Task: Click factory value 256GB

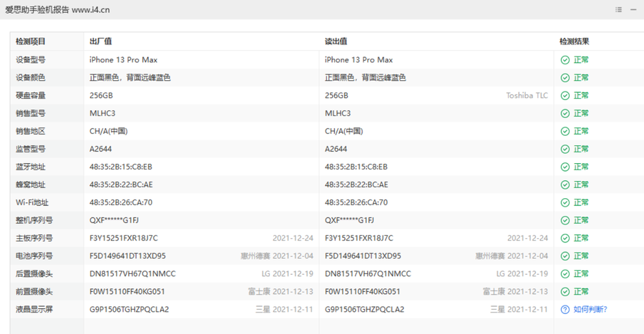Action: [101, 96]
